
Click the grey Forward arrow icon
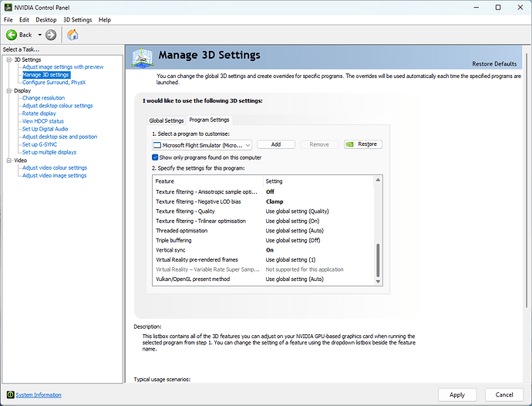(51, 35)
